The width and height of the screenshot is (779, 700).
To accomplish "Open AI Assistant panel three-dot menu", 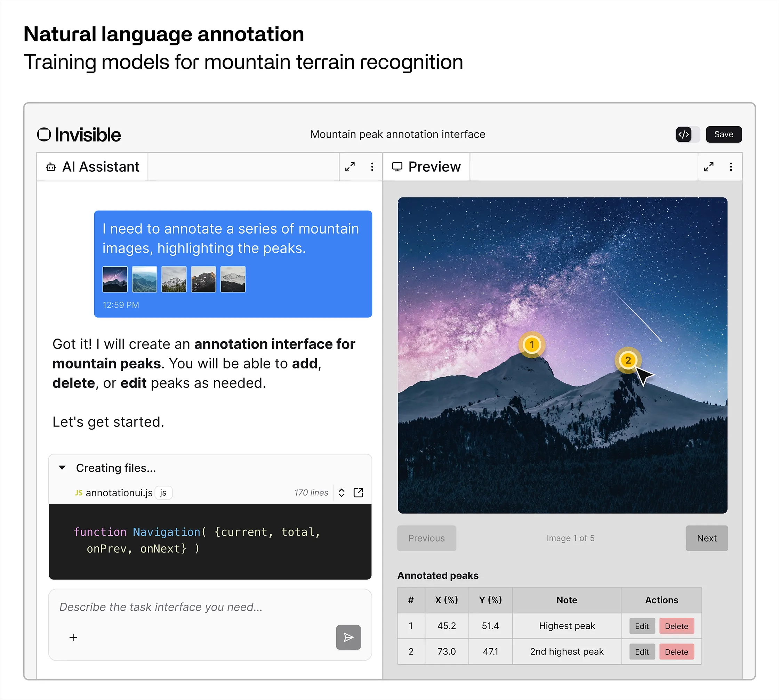I will pyautogui.click(x=372, y=166).
